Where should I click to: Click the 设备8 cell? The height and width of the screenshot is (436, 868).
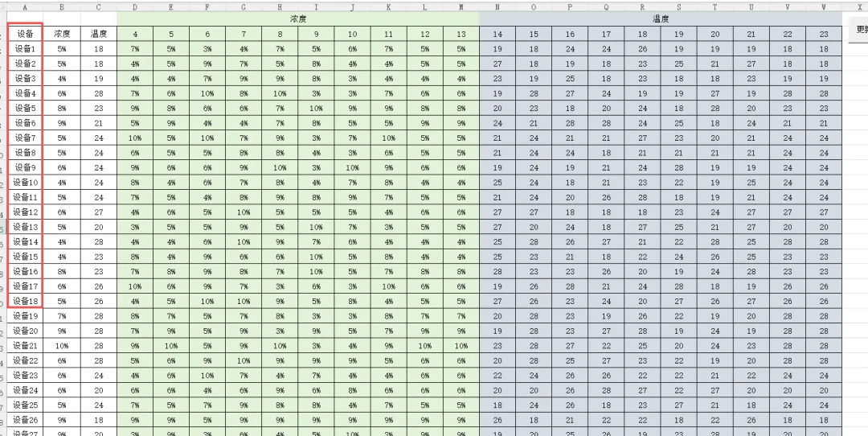click(25, 153)
